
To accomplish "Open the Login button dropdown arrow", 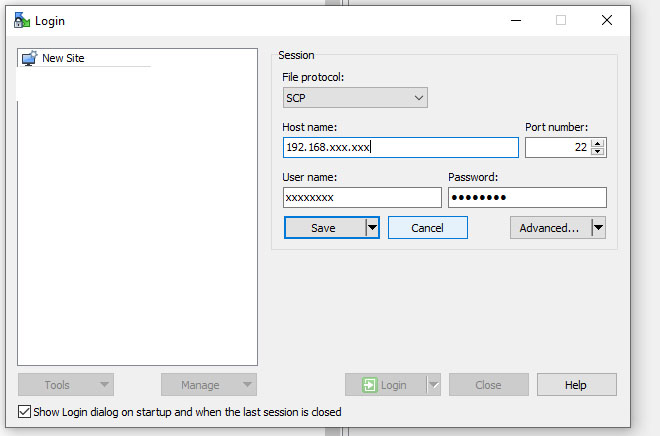I will tap(434, 385).
